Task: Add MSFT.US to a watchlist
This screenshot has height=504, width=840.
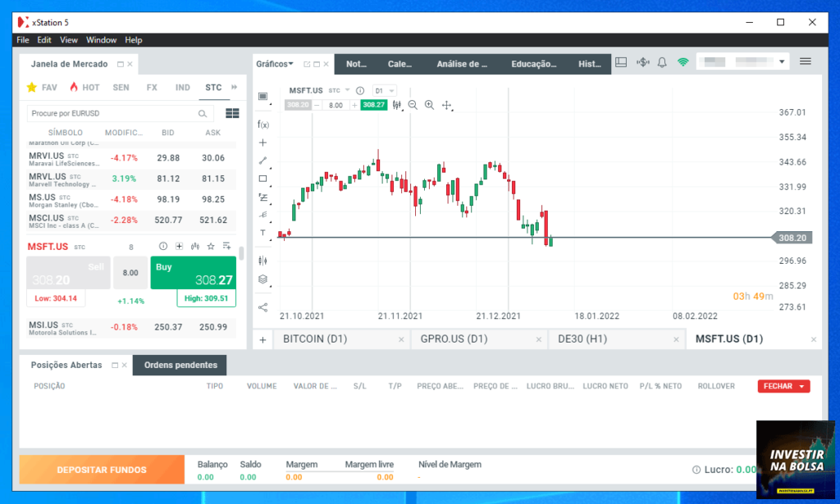Action: pos(226,246)
